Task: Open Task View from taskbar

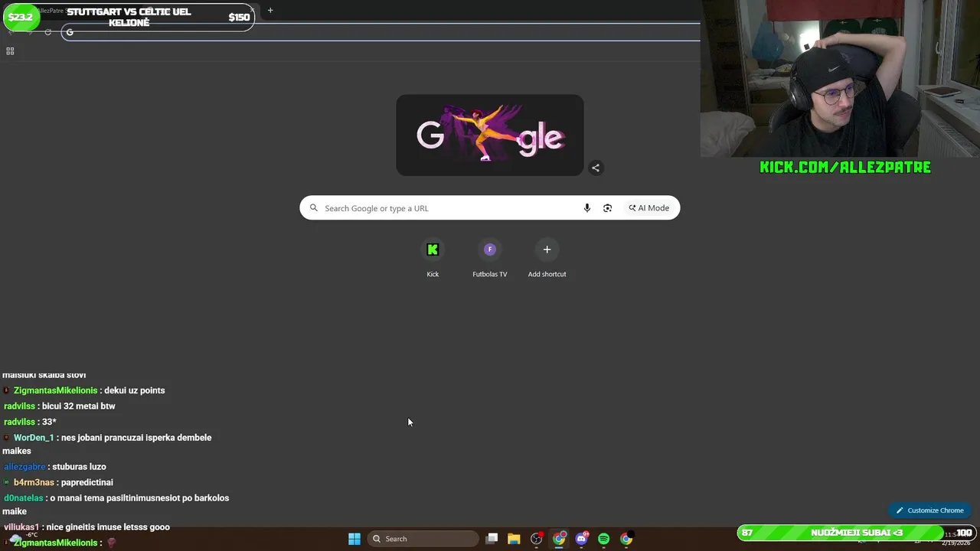Action: [492, 539]
